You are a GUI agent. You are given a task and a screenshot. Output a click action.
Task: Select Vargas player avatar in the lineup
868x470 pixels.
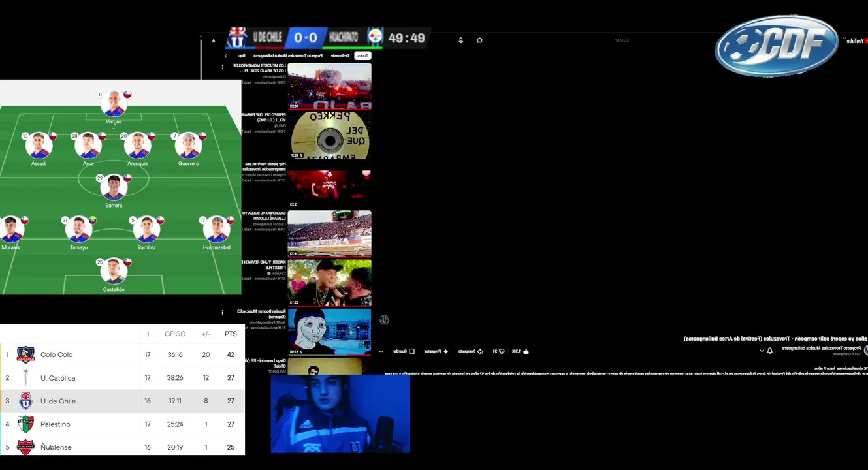pos(114,104)
